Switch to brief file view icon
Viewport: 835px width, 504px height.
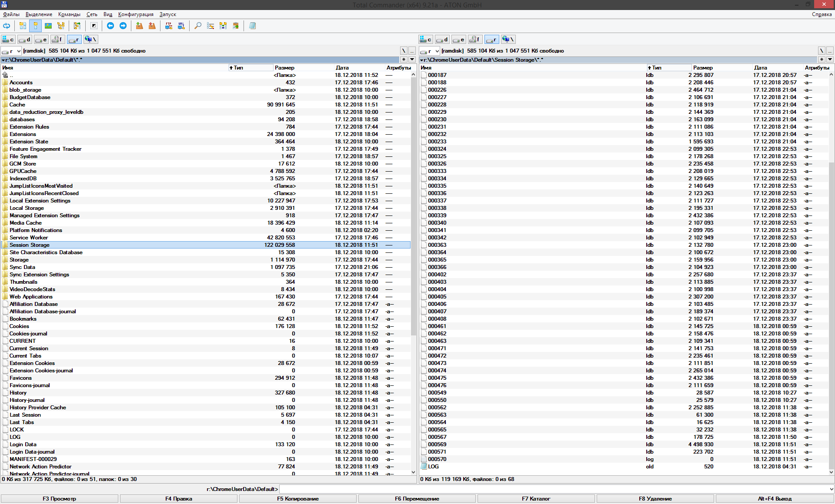23,26
